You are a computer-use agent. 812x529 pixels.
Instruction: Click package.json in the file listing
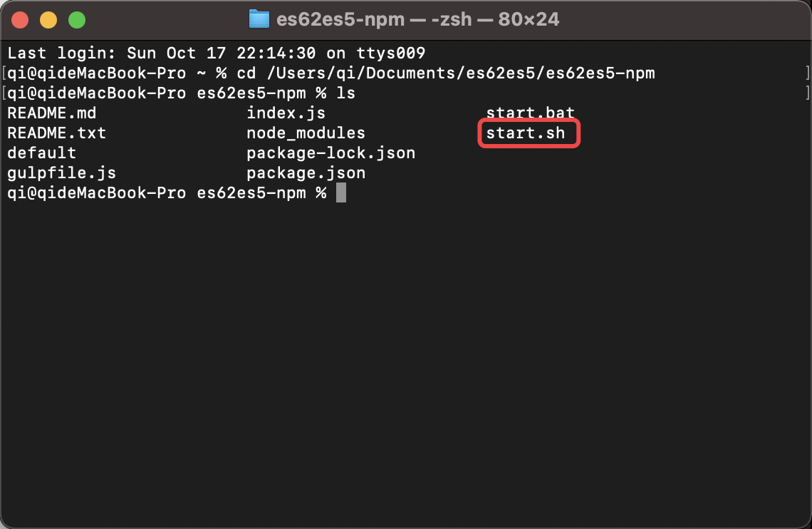click(x=306, y=173)
